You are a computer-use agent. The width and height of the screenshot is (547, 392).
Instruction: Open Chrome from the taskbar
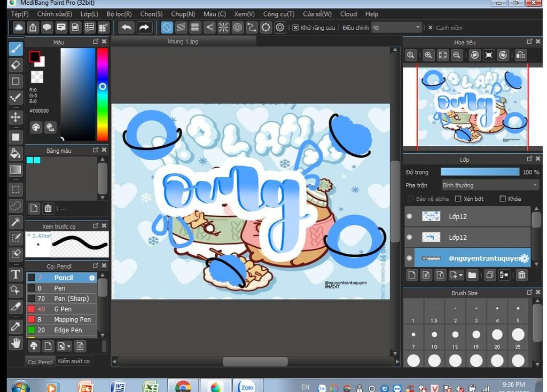tap(183, 387)
